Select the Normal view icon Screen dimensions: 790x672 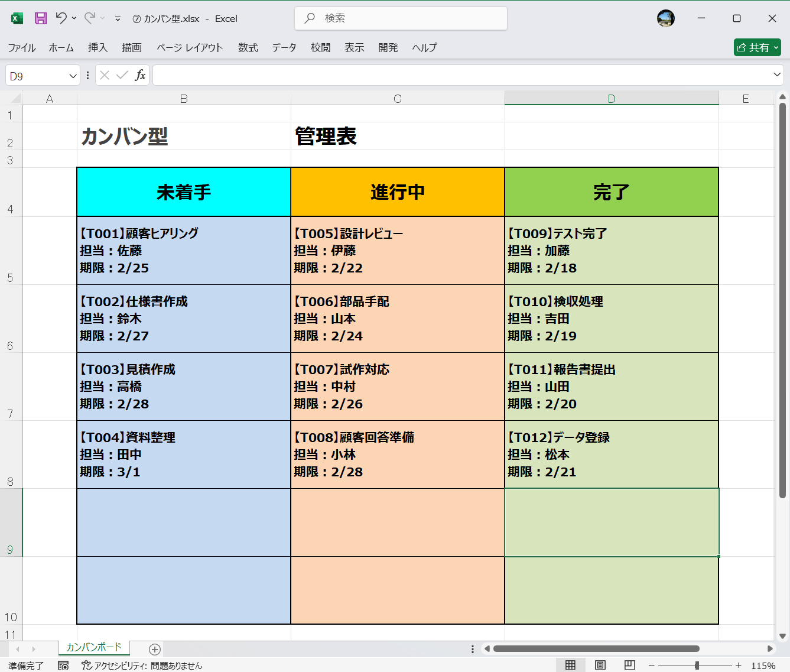[x=571, y=664]
